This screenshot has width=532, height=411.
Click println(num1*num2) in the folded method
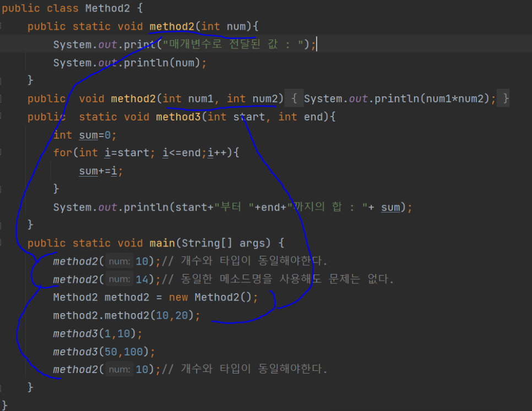[x=432, y=98]
